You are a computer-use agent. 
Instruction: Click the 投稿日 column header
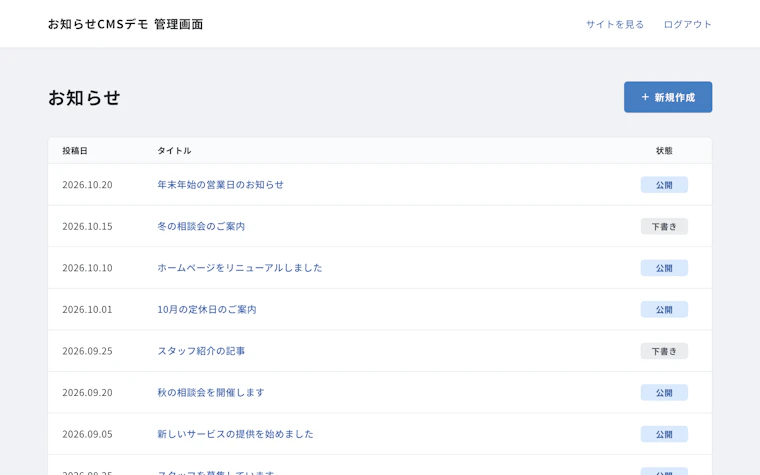pyautogui.click(x=75, y=151)
